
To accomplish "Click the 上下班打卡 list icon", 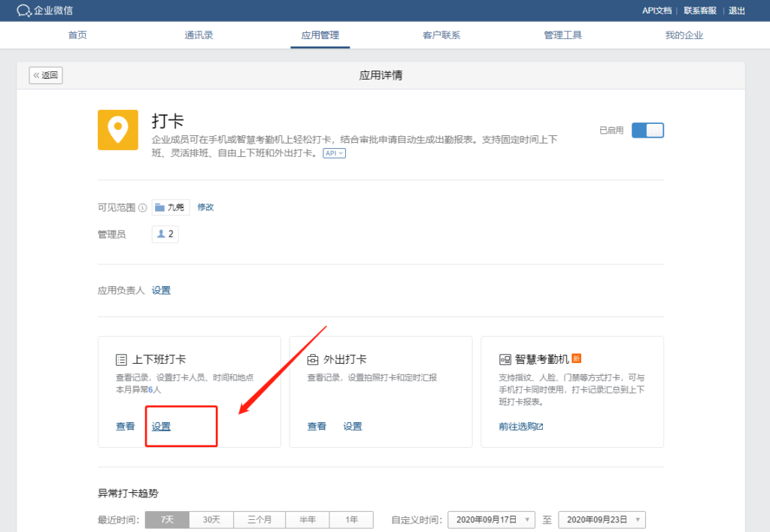I will (121, 359).
